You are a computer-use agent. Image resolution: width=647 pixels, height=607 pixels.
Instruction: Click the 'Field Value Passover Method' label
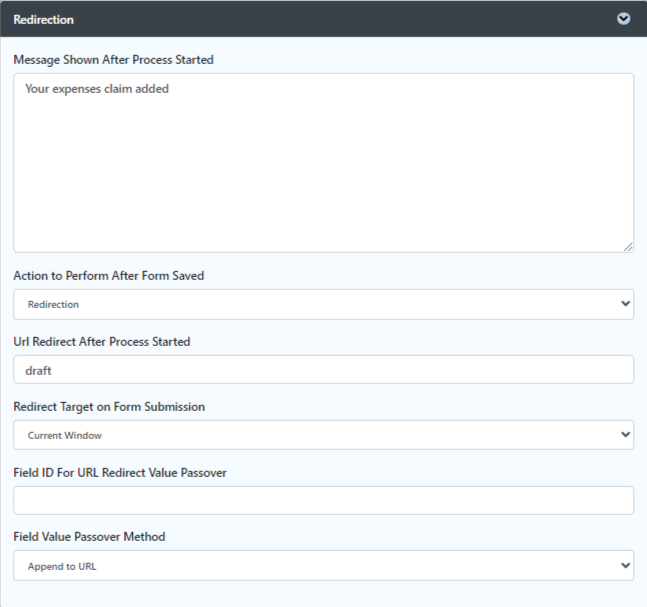[89, 536]
